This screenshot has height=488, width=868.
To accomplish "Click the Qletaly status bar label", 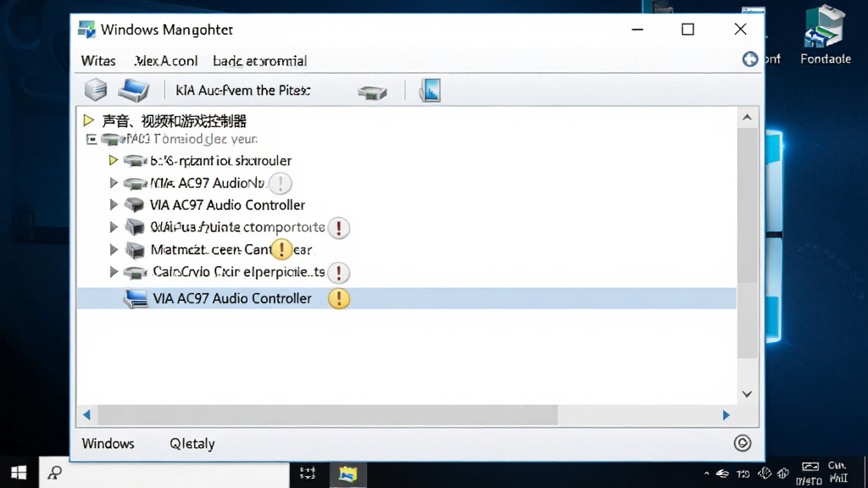I will click(x=192, y=444).
